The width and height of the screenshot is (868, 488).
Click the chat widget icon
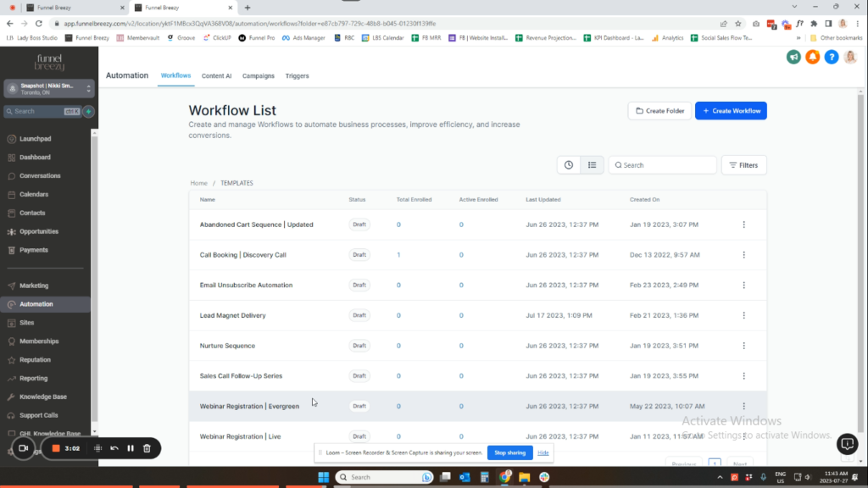point(847,443)
